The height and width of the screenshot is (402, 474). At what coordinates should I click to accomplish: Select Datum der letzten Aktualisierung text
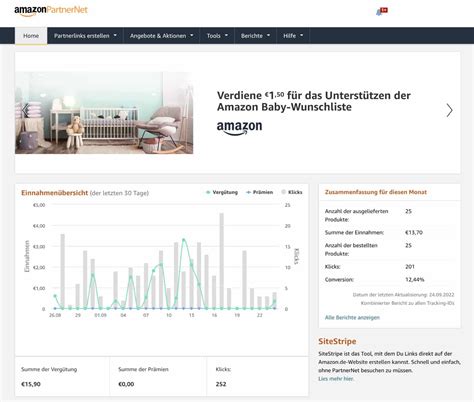pyautogui.click(x=403, y=295)
